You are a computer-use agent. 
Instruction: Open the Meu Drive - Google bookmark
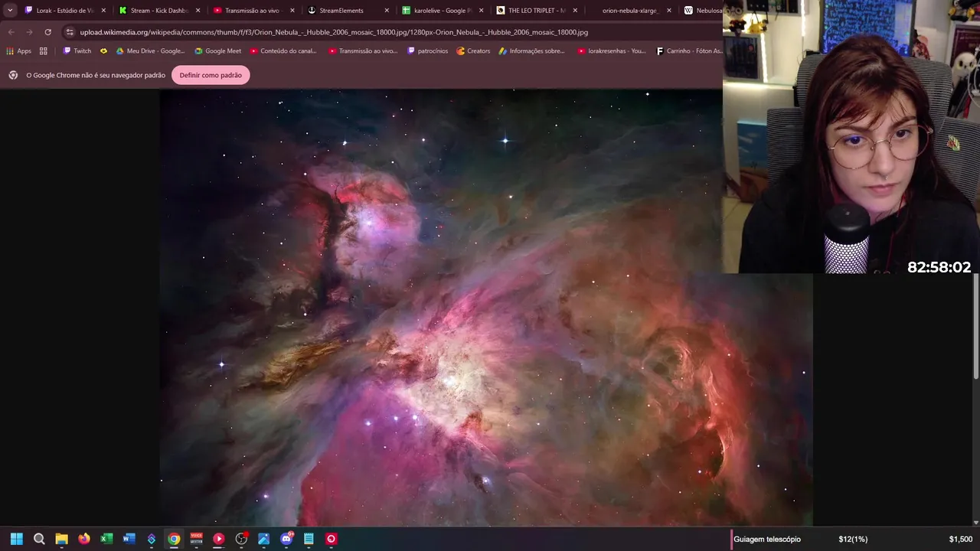point(150,51)
